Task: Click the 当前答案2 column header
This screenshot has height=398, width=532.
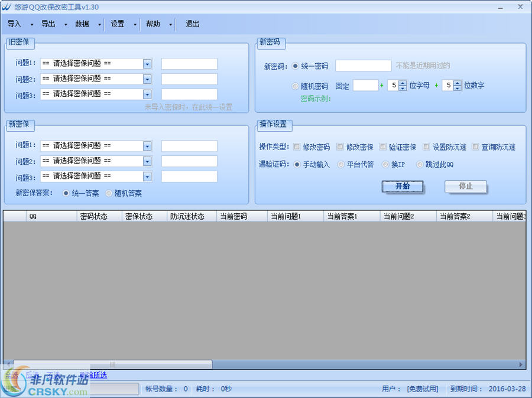Action: (465, 216)
